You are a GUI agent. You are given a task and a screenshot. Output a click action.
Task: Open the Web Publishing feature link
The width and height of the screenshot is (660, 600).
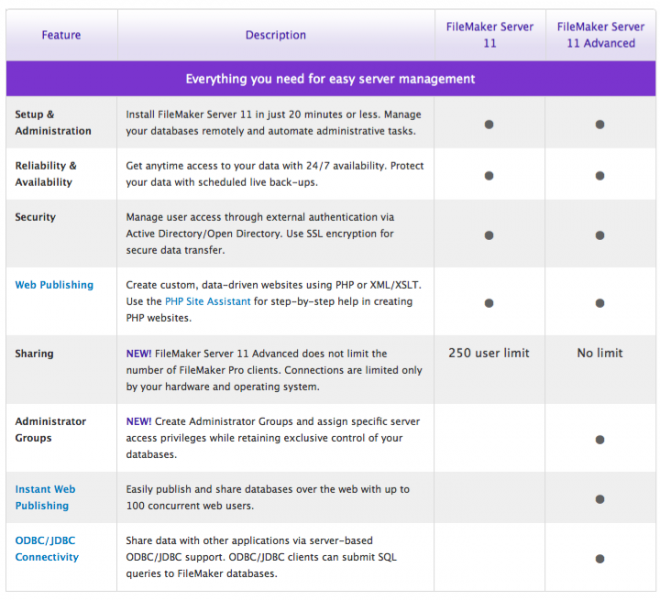pos(54,285)
